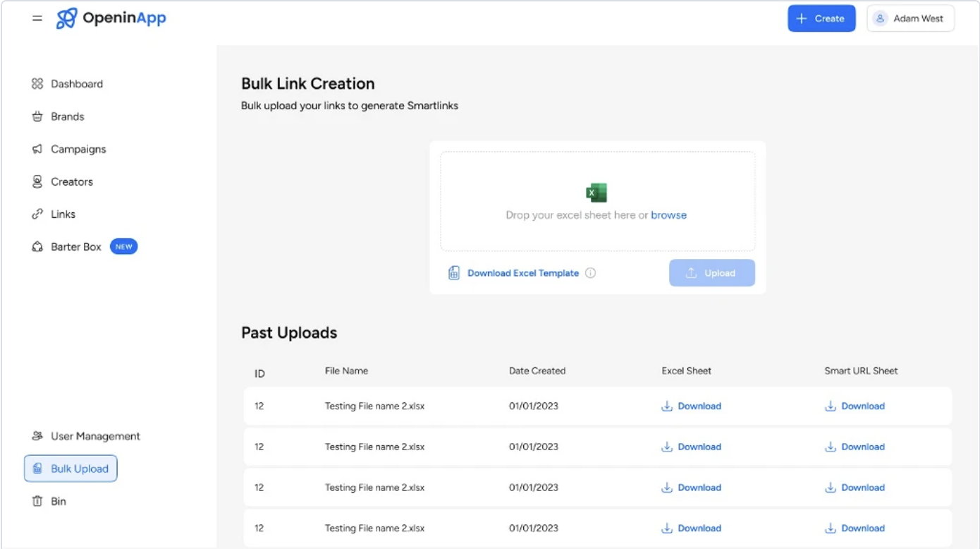Open User Management from sidebar
This screenshot has width=980, height=549.
click(85, 436)
